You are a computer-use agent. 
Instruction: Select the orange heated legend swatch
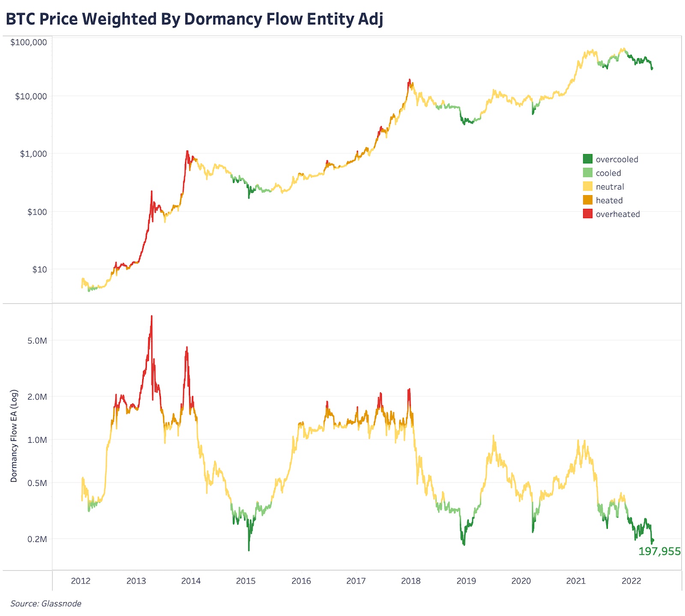(587, 200)
